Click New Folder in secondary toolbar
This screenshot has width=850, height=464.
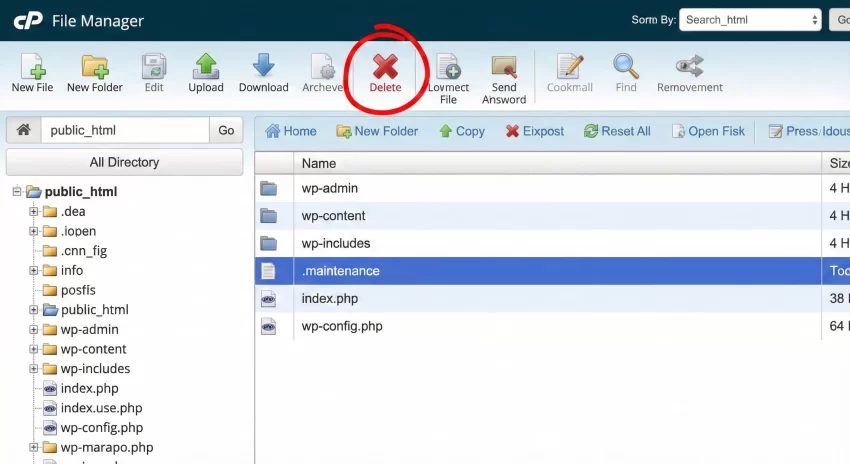tap(377, 131)
